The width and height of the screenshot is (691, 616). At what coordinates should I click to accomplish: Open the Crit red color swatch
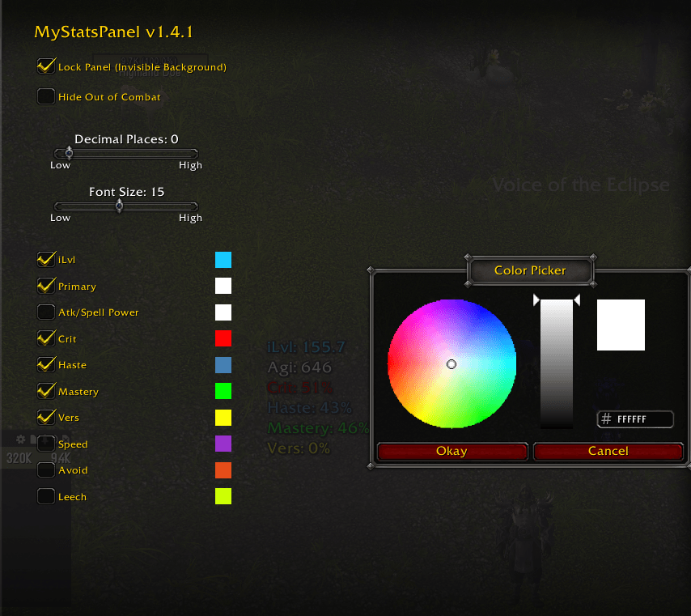(223, 338)
